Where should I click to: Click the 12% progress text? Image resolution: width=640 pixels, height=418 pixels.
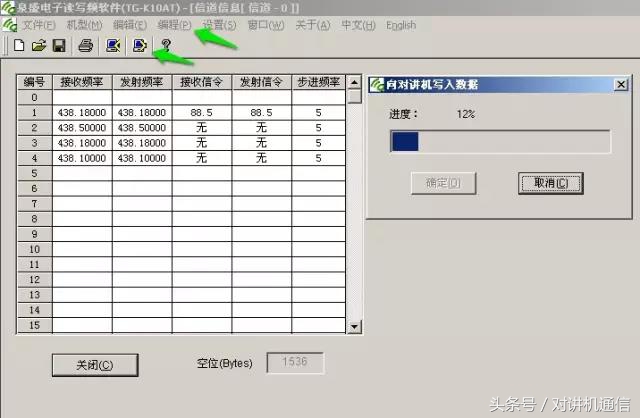(x=466, y=114)
